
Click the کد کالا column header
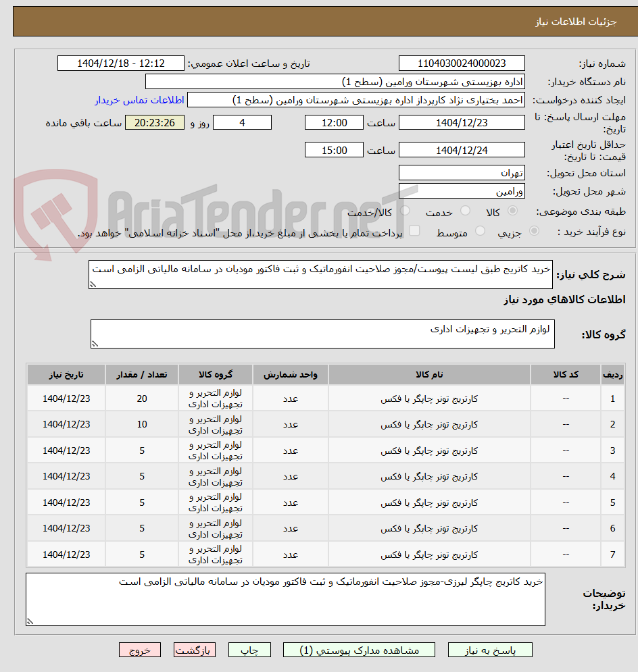(x=566, y=375)
